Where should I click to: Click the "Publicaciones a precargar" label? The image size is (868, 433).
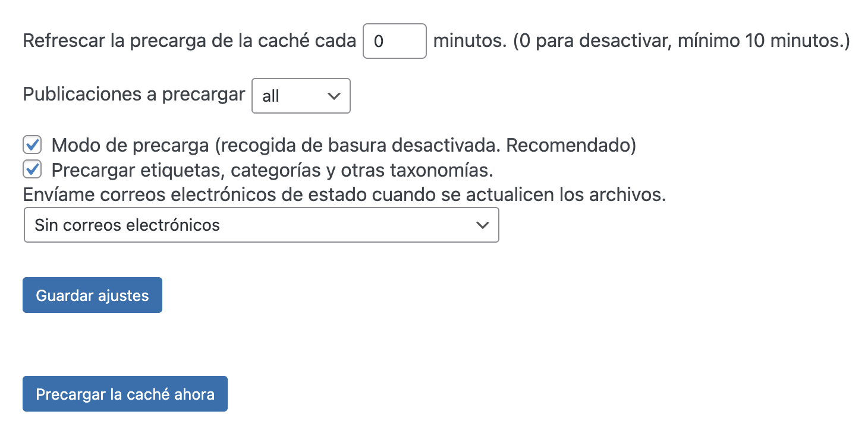(134, 95)
